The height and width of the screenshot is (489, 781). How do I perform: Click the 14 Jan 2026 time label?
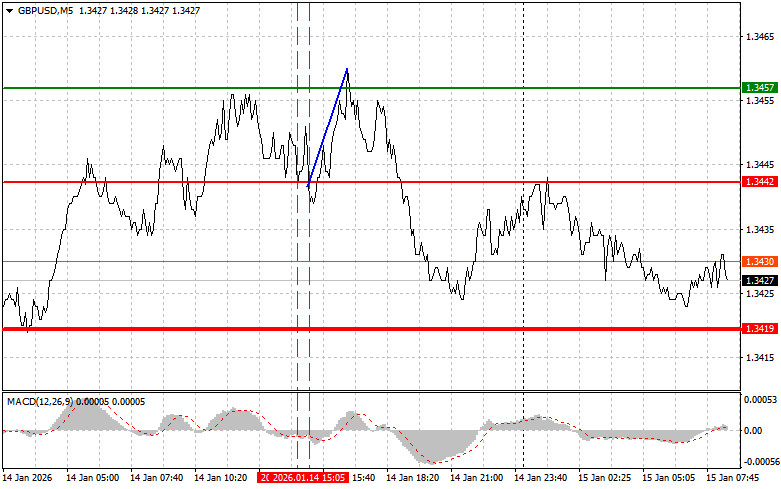(x=27, y=478)
